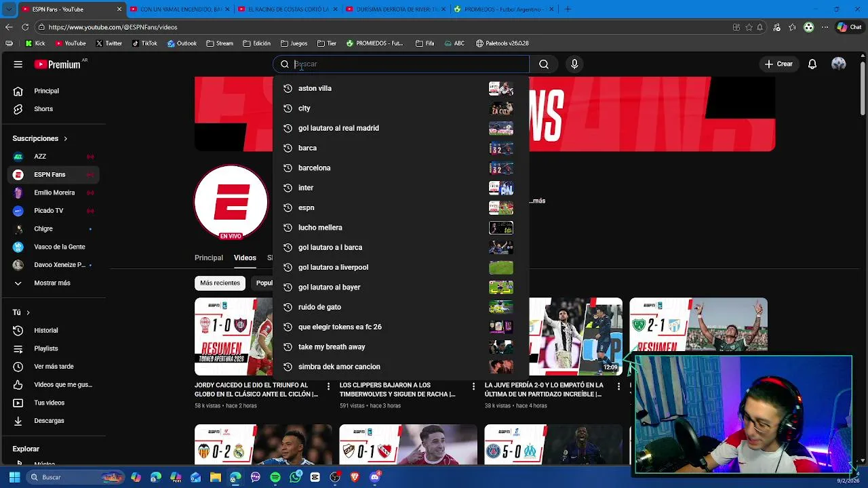Select 'city' search suggestion
868x488 pixels.
click(401, 108)
